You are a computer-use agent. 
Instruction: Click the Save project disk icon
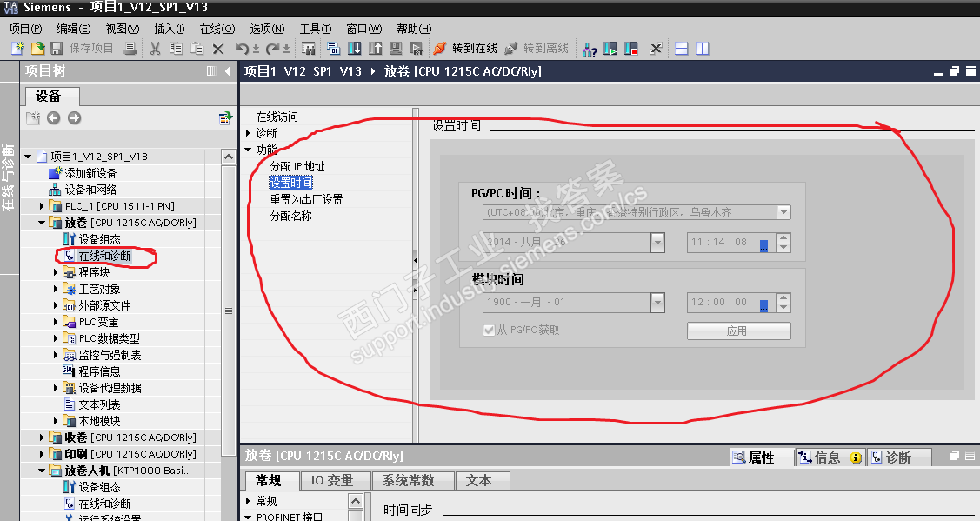[x=57, y=48]
